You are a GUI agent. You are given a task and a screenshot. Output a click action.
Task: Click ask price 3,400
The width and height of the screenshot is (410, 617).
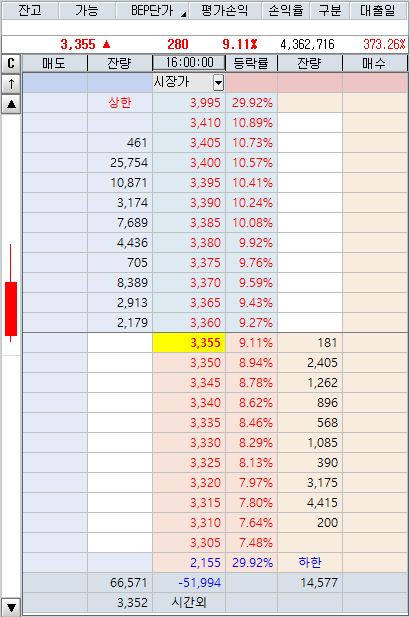189,163
